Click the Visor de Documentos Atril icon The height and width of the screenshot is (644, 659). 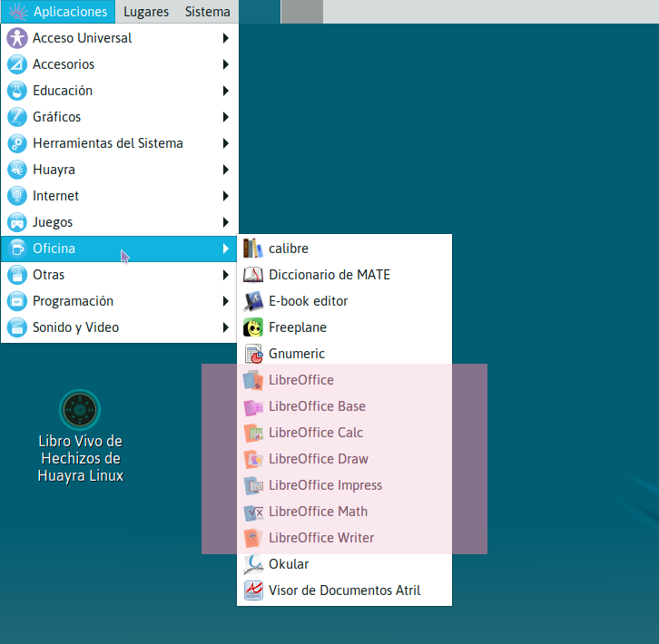coord(253,590)
